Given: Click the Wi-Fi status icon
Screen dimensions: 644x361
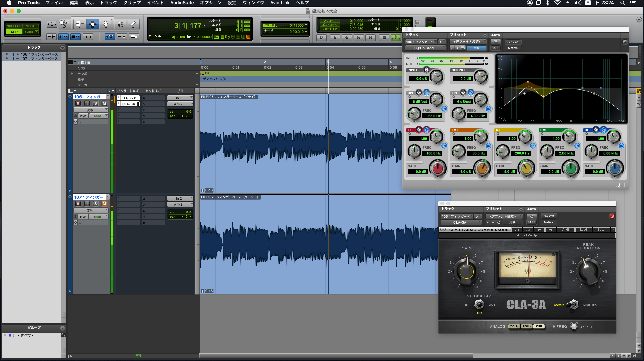Looking at the screenshot, I should pos(557,3).
